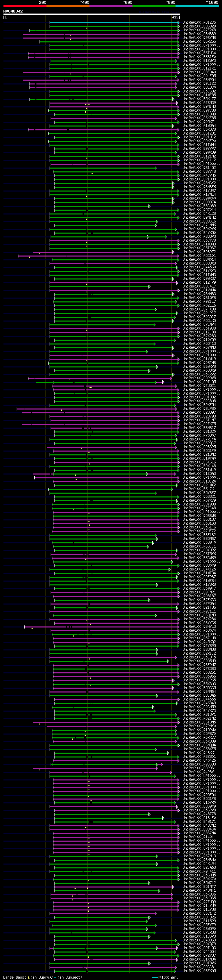Open hit UniRef100_C5CSB2

[x=199, y=91]
